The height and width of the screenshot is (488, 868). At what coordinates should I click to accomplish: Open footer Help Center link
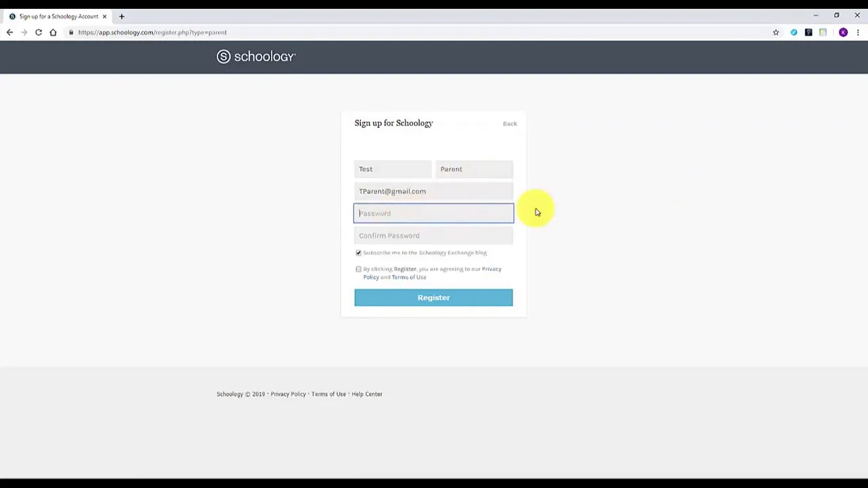[x=367, y=394]
